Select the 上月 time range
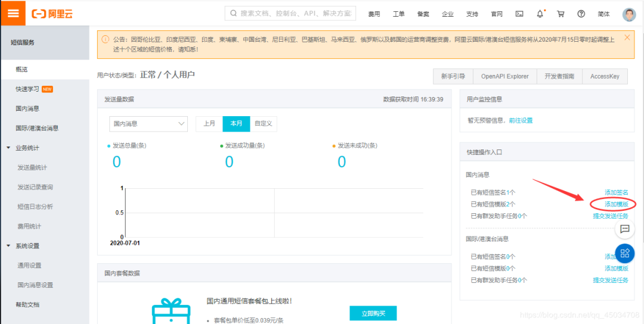The image size is (644, 324). click(x=209, y=123)
